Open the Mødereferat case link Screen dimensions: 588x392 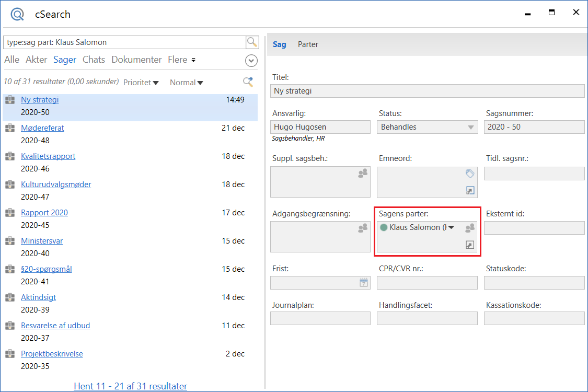tap(42, 128)
